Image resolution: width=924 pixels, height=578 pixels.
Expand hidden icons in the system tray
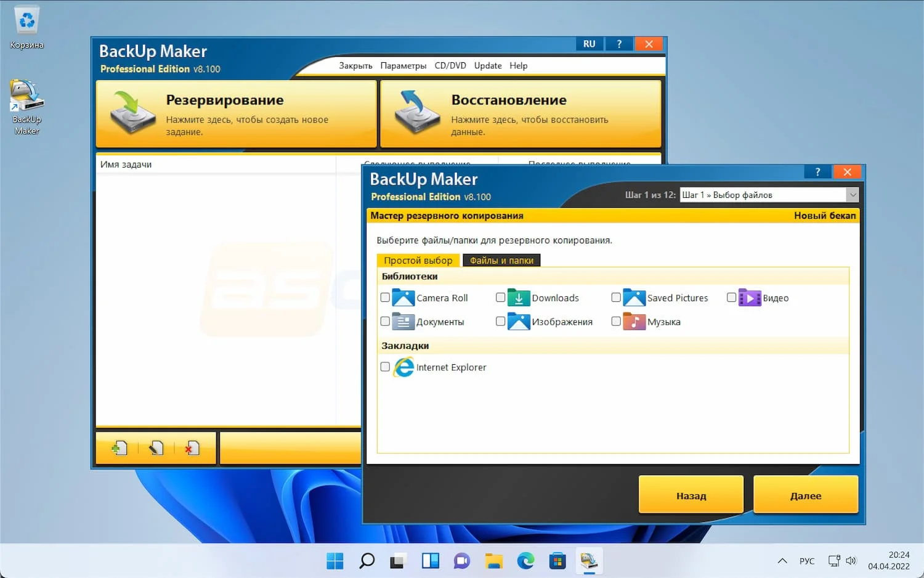782,561
